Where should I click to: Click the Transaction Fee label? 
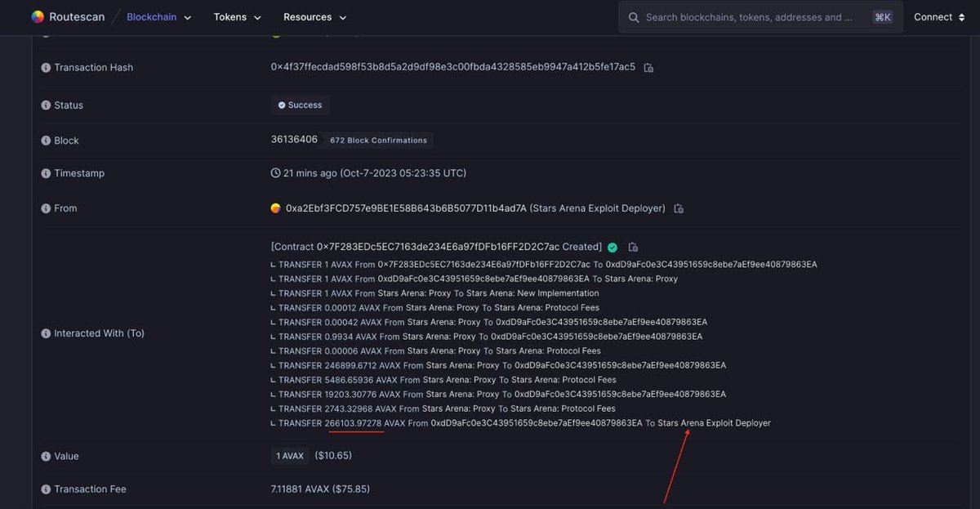[x=90, y=489]
